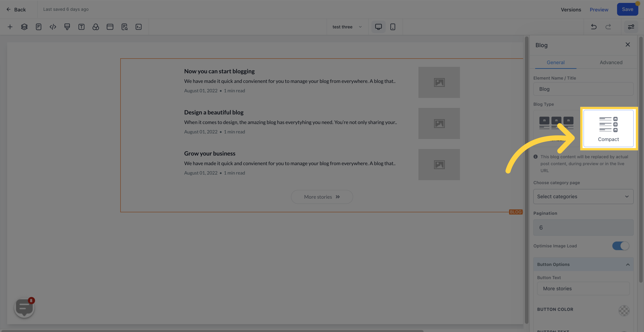Select the Layers panel icon
644x332 pixels.
pos(24,27)
